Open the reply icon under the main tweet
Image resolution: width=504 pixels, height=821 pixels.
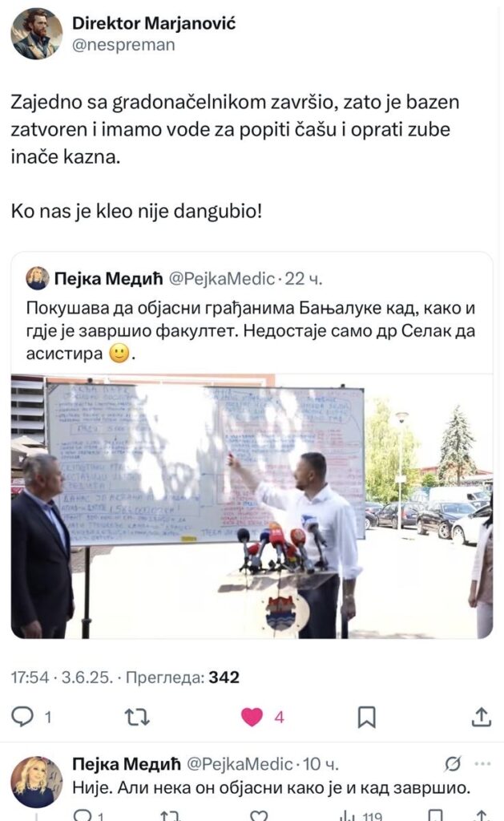pos(22,716)
